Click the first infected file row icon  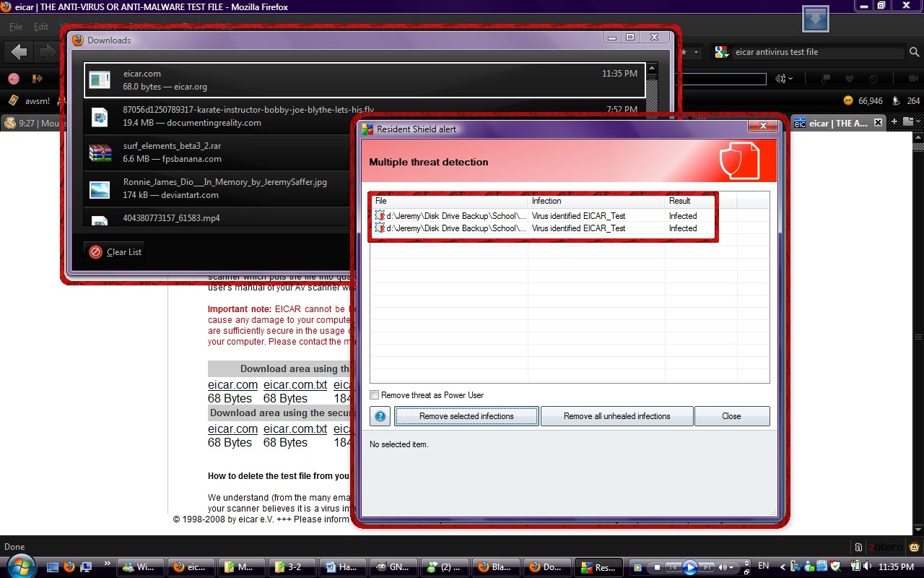click(x=380, y=215)
